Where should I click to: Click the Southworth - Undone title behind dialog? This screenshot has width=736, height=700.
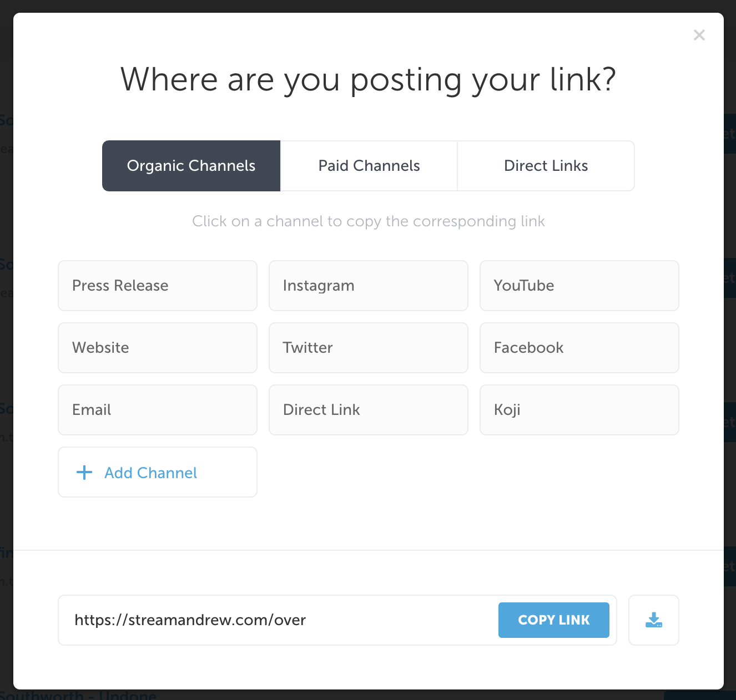(78, 695)
